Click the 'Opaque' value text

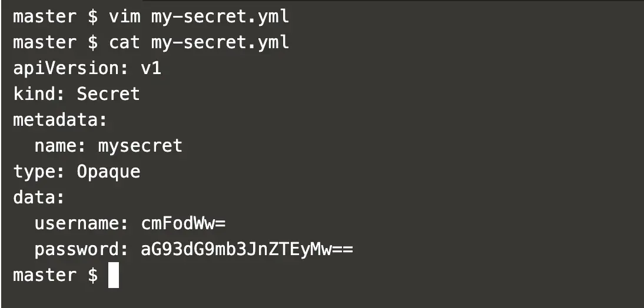tap(108, 172)
